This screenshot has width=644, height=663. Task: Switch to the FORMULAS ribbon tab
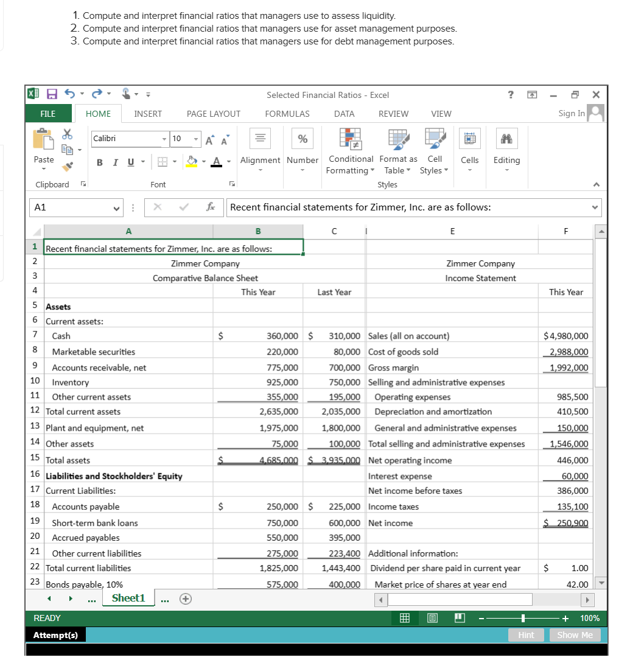(x=287, y=114)
